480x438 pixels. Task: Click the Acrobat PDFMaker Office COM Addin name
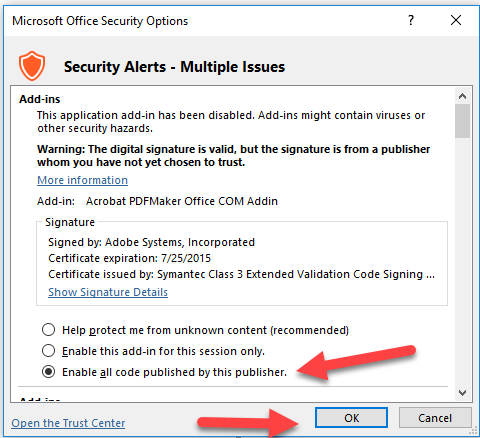182,201
